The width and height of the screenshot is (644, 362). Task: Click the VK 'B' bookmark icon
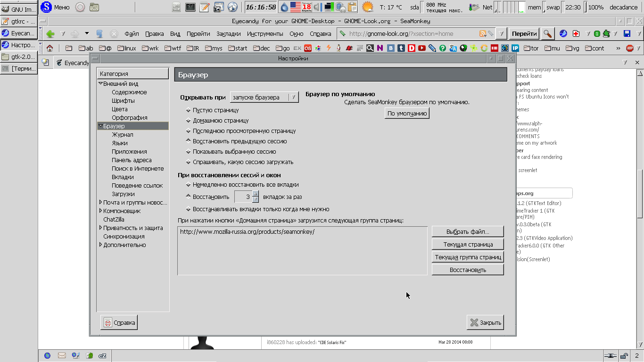pos(390,48)
